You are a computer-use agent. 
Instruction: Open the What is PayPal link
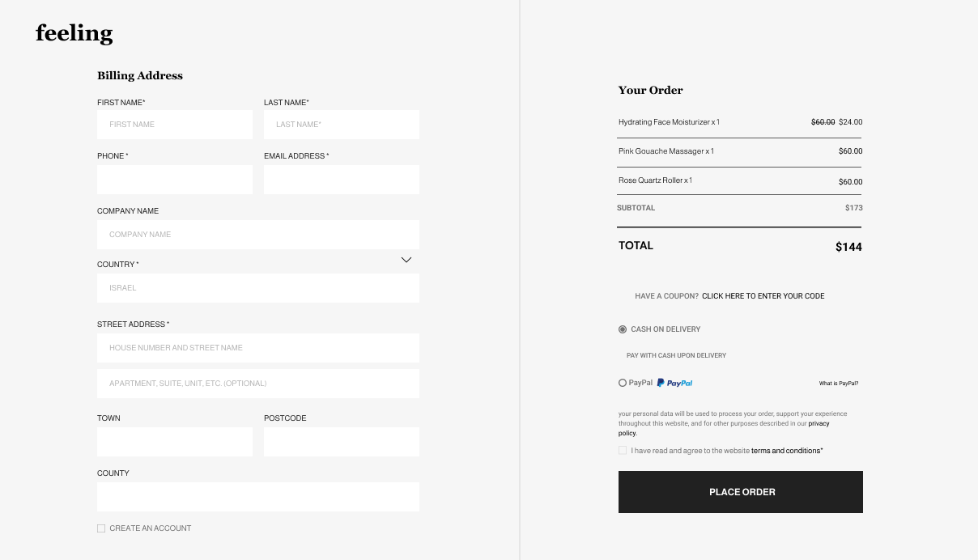tap(838, 384)
